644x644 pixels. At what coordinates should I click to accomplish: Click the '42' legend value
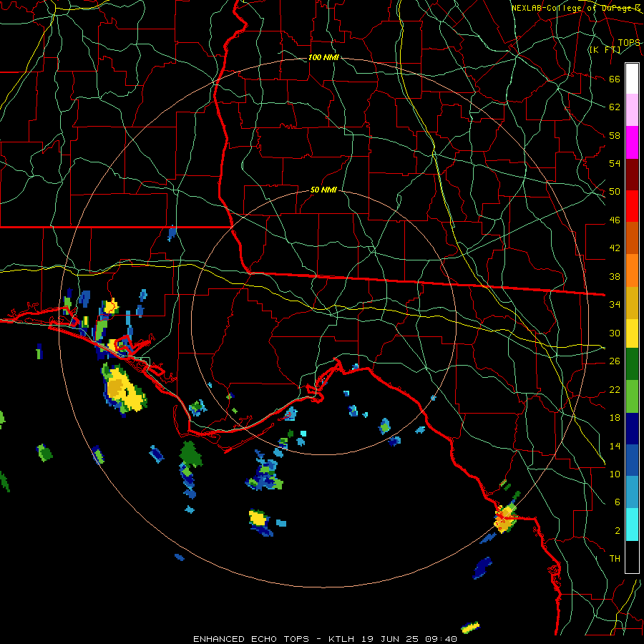615,248
